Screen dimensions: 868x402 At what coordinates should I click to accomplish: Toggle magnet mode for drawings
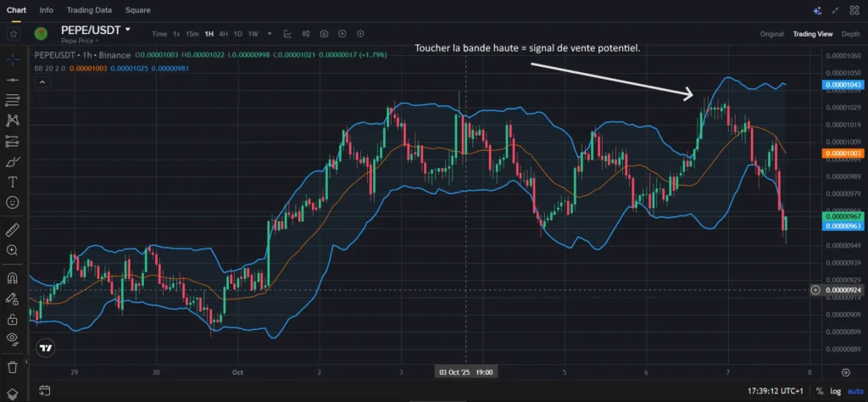point(12,277)
